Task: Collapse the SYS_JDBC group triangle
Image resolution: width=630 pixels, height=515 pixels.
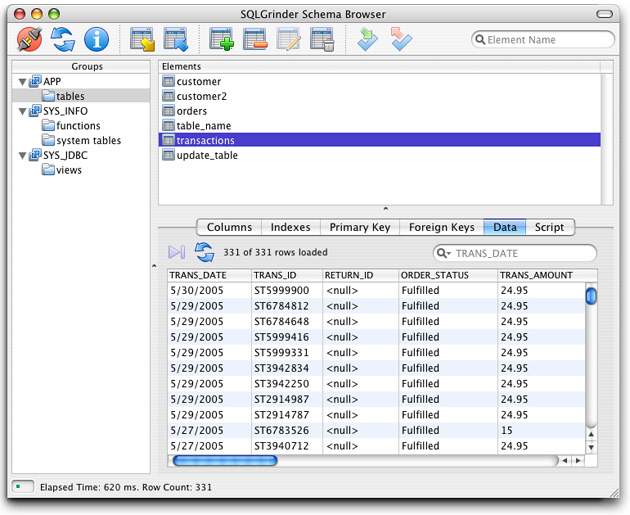Action: [22, 155]
